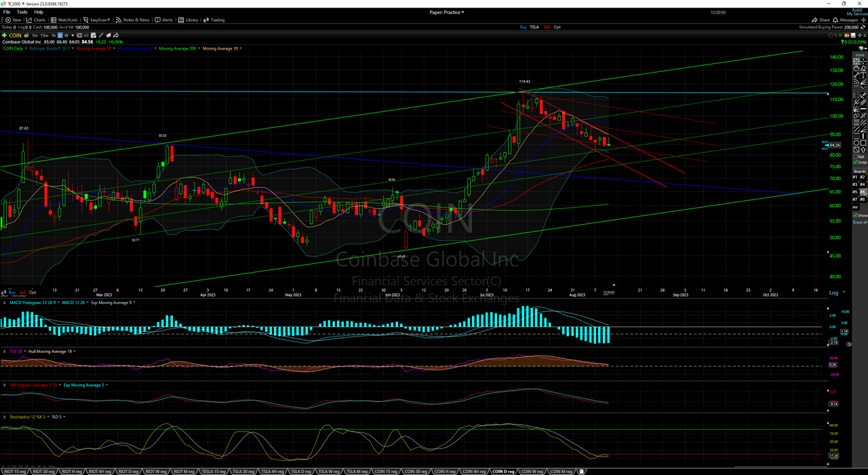This screenshot has height=475, width=868.
Task: Click the speaker icon next to COIN
Action: coord(26,35)
